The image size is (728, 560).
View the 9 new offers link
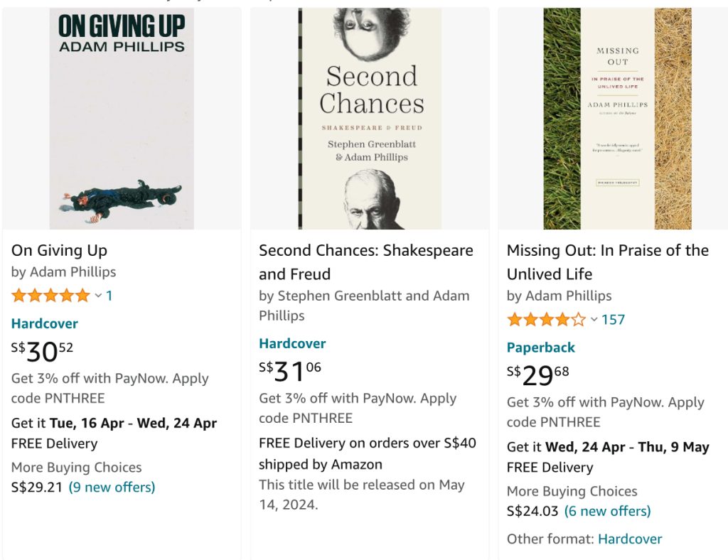coord(112,487)
